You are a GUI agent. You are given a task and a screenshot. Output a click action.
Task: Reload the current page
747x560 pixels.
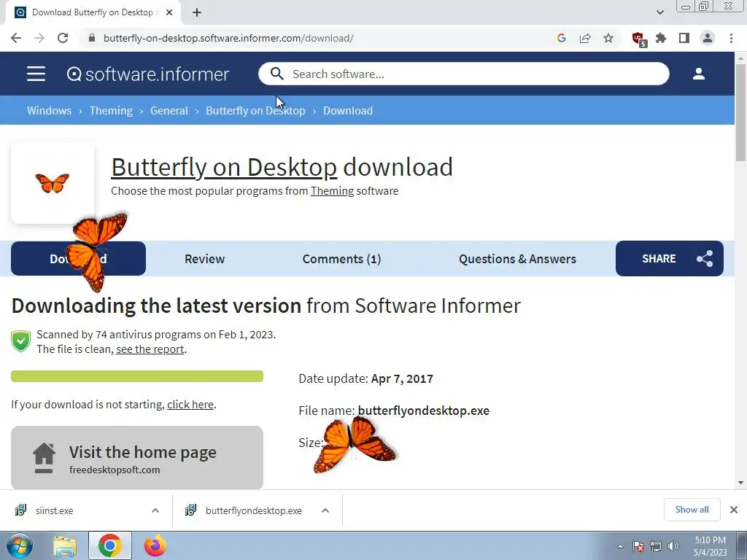click(x=63, y=38)
